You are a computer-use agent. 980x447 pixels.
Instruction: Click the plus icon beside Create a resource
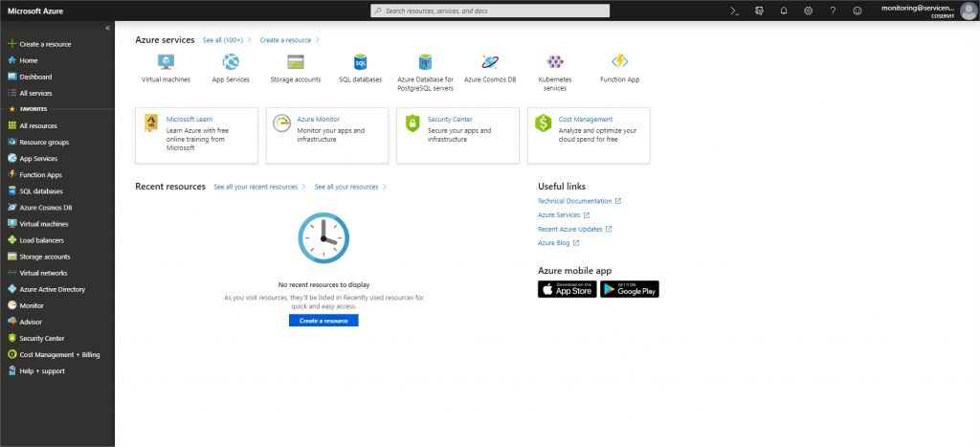[x=11, y=44]
